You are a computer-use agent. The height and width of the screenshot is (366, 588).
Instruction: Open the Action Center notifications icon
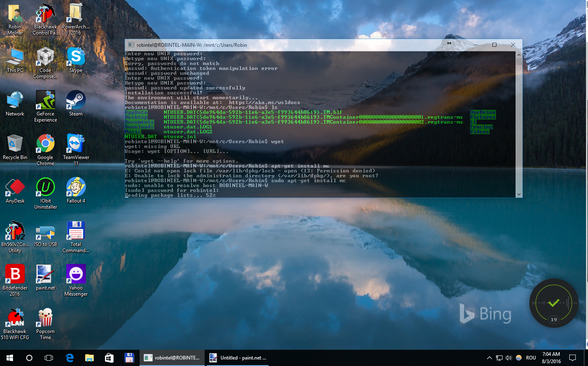click(x=573, y=358)
